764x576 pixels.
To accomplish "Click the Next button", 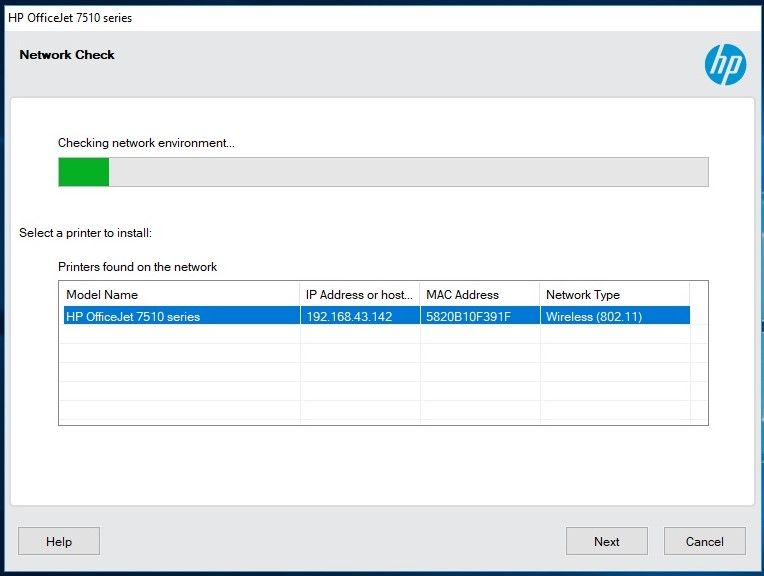I will click(607, 541).
